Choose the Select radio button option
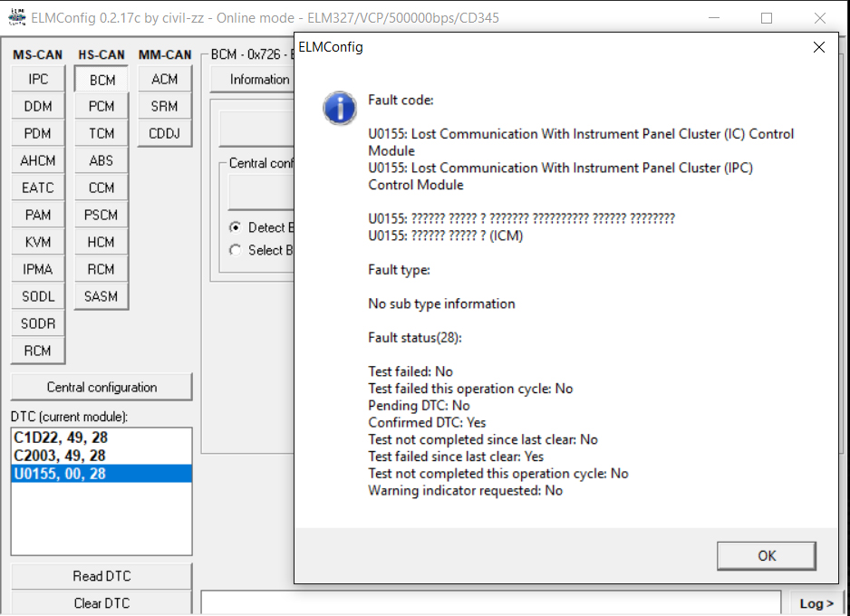Screen dimensions: 850x616 click(x=236, y=250)
